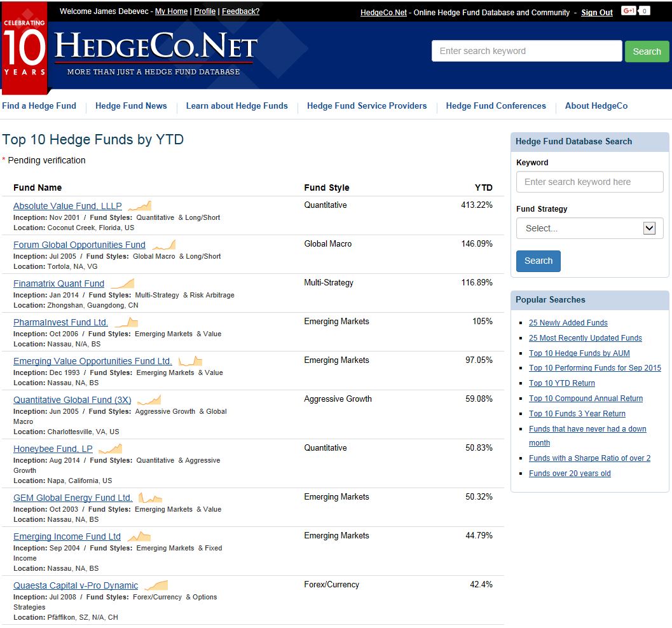
Task: Click the Fund Style column header
Action: 327,188
